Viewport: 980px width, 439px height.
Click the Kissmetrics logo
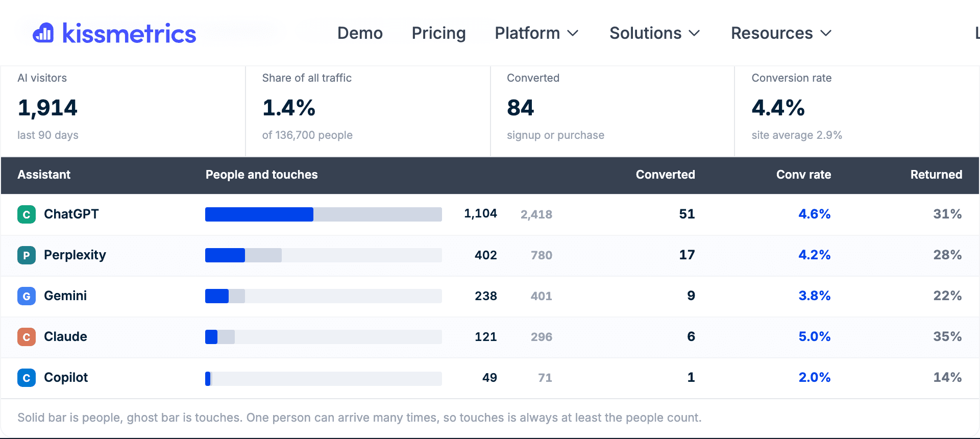point(114,33)
